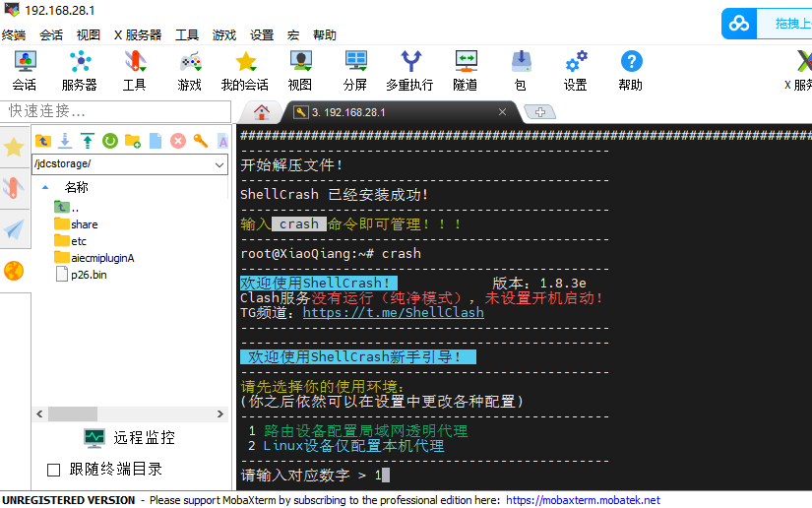Viewport: 812px width, 508px height.
Task: Launch 多重执行 MultiExec mode
Action: [409, 70]
